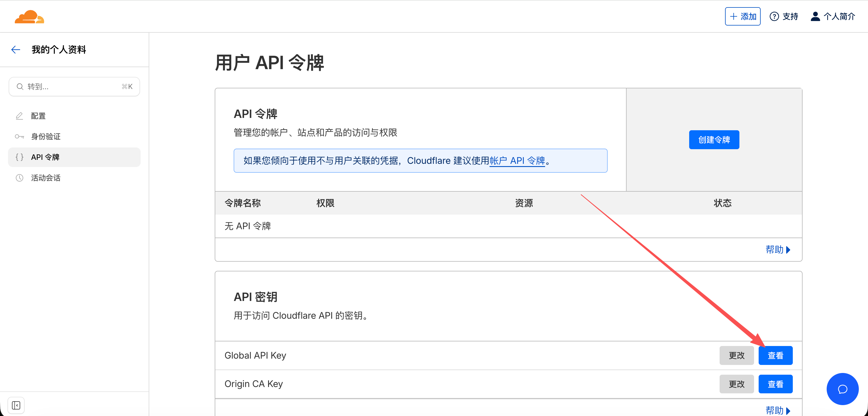Open 个人简介 via the person icon
Viewport: 868px width, 416px height.
point(815,16)
